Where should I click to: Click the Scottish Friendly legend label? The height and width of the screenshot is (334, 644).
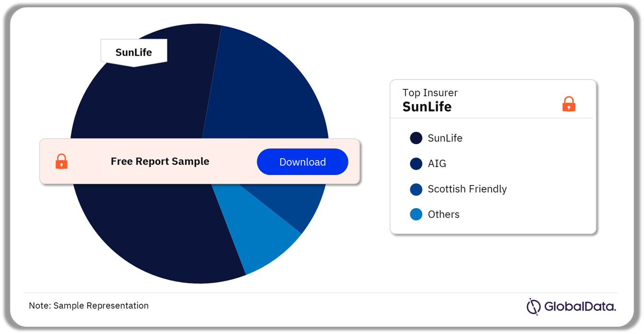467,189
